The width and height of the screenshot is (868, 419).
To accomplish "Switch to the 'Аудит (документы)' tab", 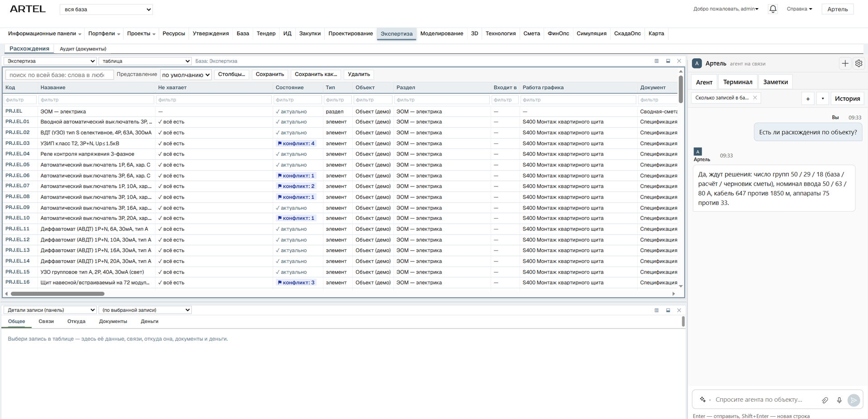I will pyautogui.click(x=83, y=49).
